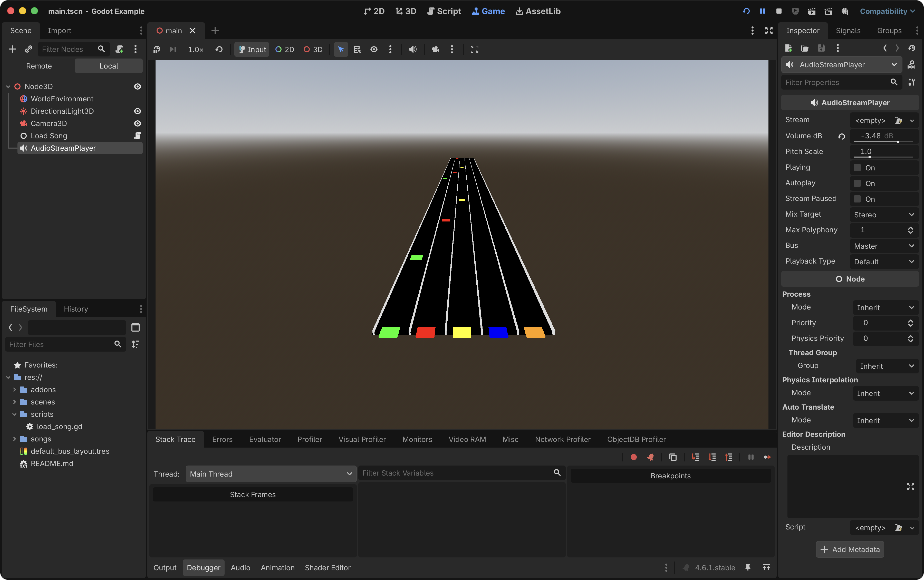924x580 pixels.
Task: Click the instantiate child scene link icon
Action: [28, 49]
